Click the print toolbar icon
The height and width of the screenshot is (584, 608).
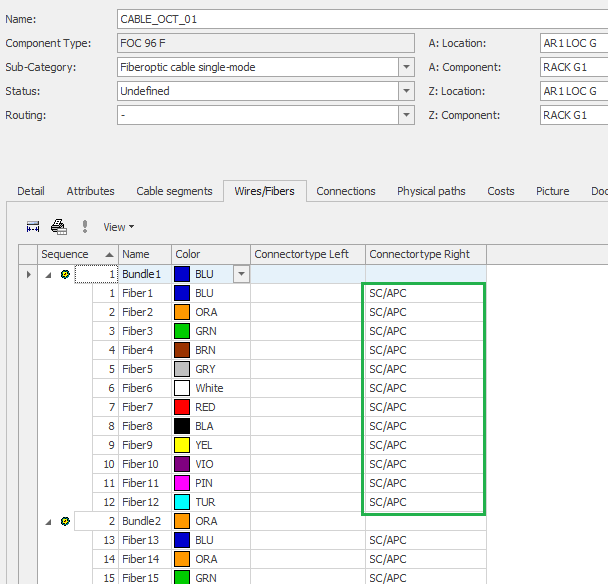tap(59, 226)
